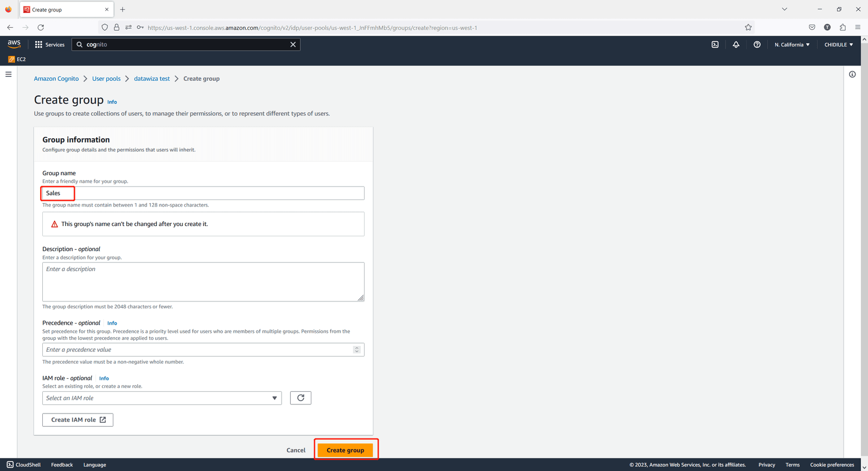Open the CHIDIULE account dropdown
The width and height of the screenshot is (868, 471).
tap(839, 44)
